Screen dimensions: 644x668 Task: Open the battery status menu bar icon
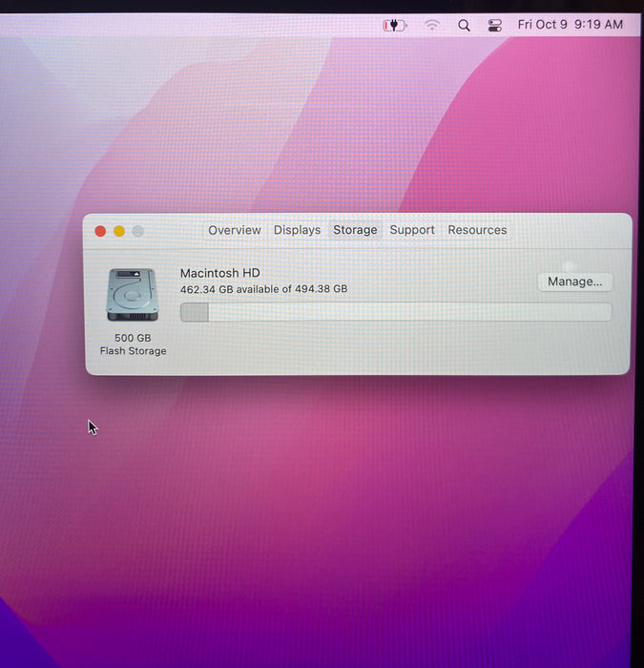click(x=395, y=26)
